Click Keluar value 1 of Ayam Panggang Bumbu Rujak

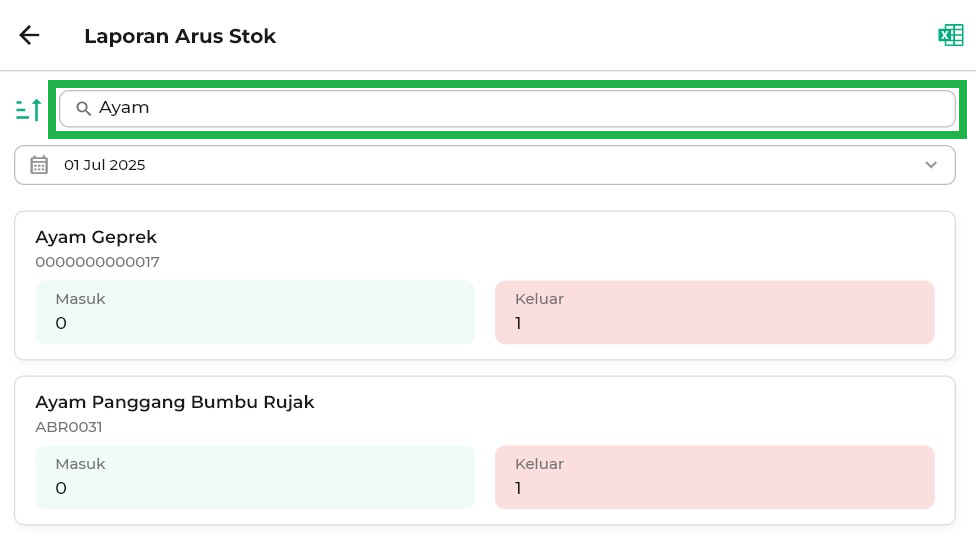click(x=518, y=488)
